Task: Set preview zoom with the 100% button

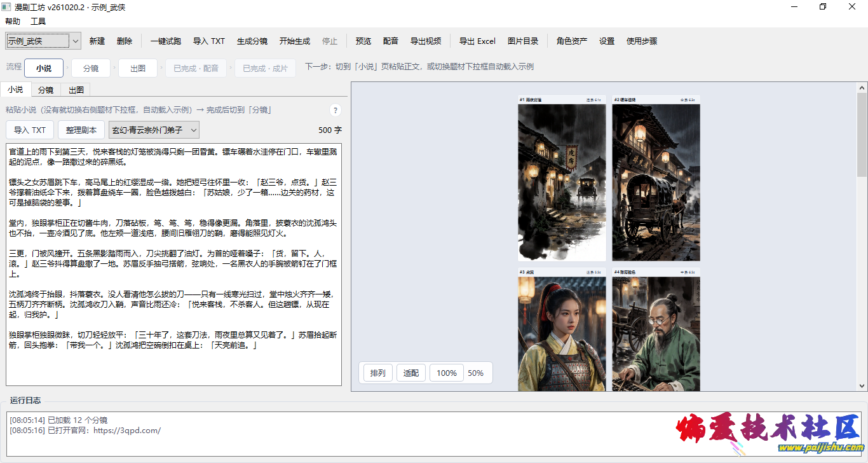Action: (x=447, y=373)
